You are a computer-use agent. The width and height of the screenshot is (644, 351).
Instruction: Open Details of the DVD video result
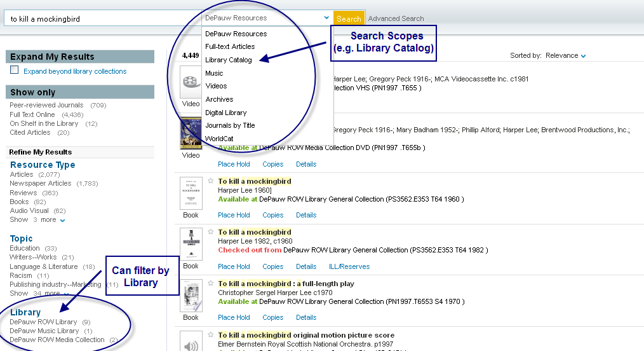coord(306,164)
